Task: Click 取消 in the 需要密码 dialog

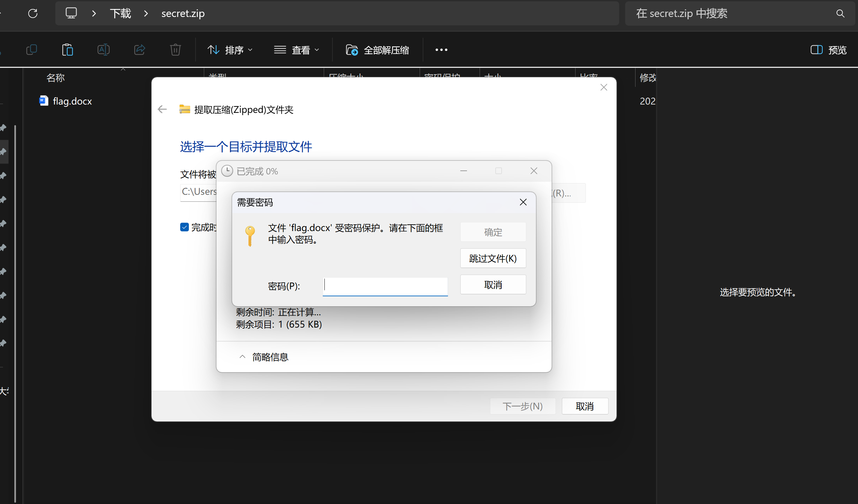Action: pos(493,285)
